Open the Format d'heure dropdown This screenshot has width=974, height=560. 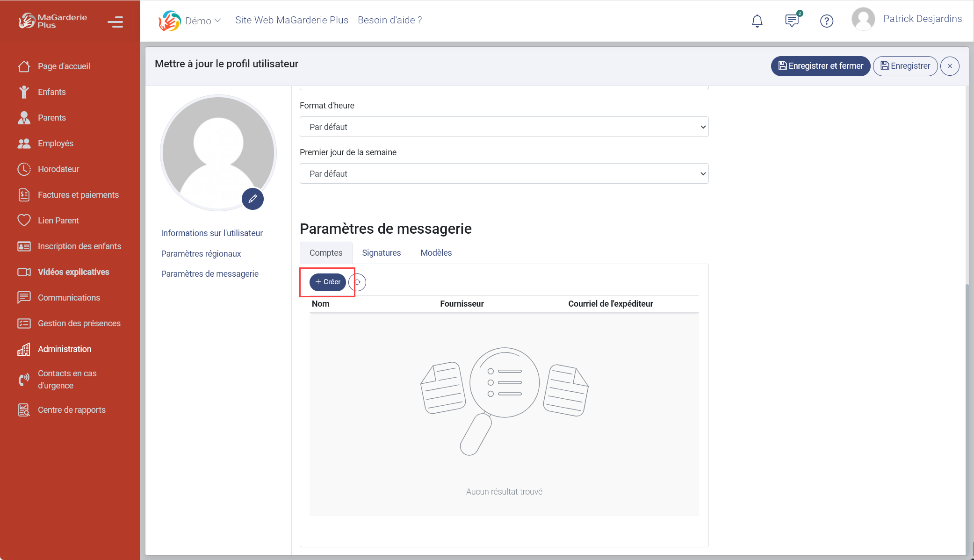pos(504,127)
